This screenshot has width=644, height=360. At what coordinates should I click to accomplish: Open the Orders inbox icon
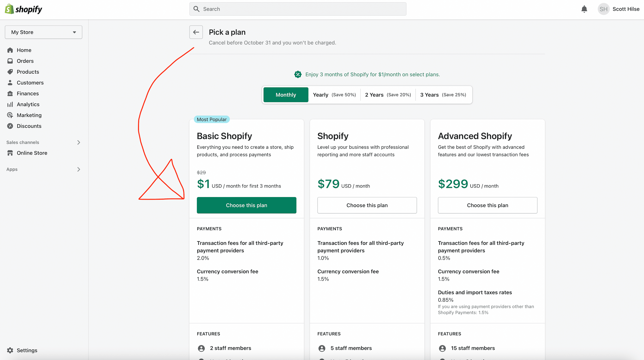pos(10,61)
